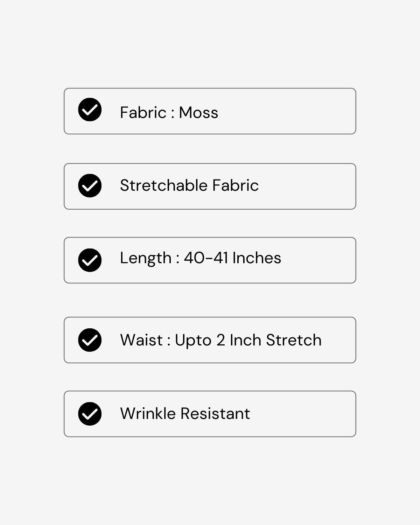Click the word "Wrinkle" in the last box

click(148, 413)
